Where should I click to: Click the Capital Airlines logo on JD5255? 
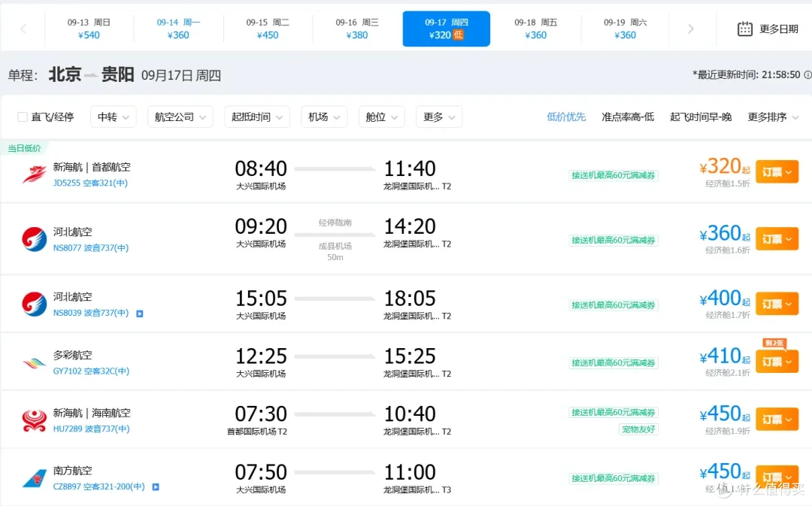coord(34,174)
